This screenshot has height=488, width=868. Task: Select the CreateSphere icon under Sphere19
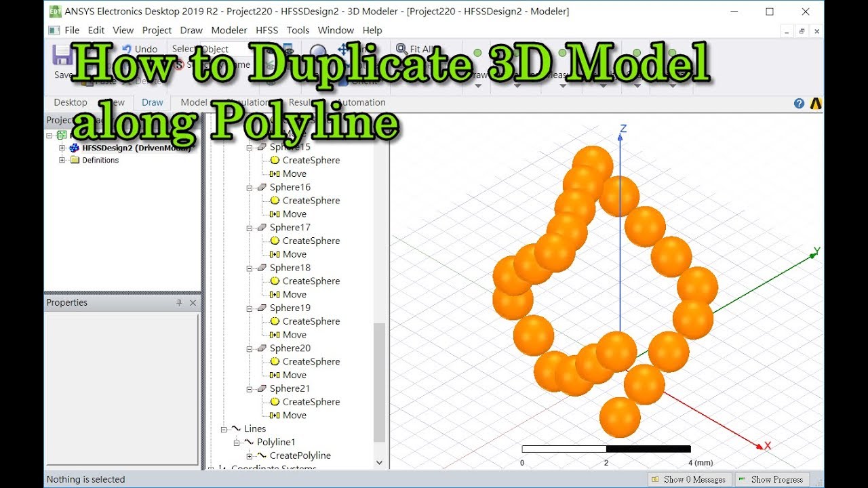275,322
